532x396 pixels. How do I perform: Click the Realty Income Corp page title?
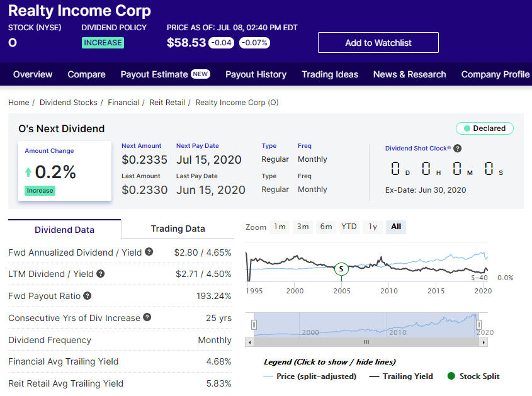[79, 11]
